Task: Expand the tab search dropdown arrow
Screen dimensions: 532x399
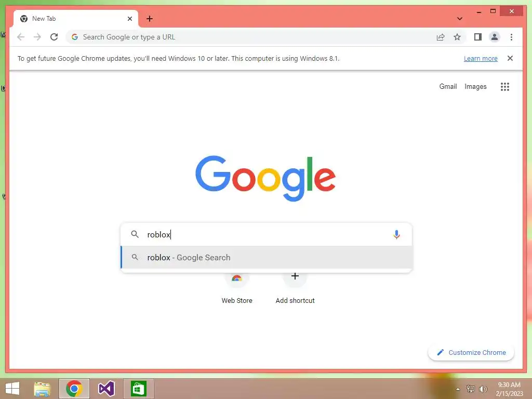Action: (460, 19)
